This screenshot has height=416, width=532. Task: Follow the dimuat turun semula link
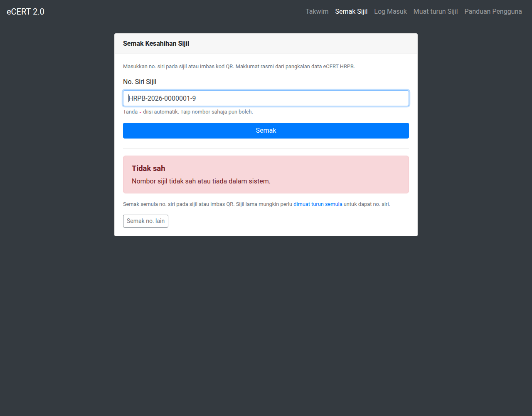pyautogui.click(x=318, y=204)
